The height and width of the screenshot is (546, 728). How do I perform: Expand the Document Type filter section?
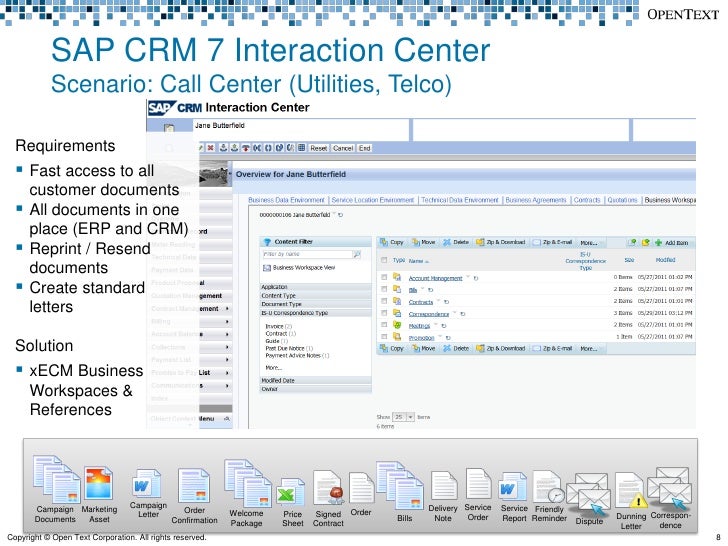click(316, 304)
